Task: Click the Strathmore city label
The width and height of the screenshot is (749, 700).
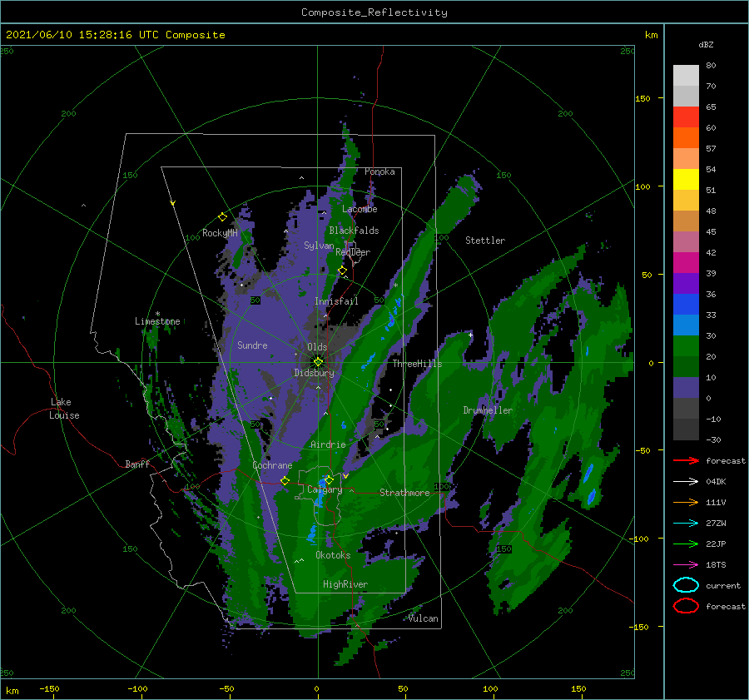Action: 404,493
